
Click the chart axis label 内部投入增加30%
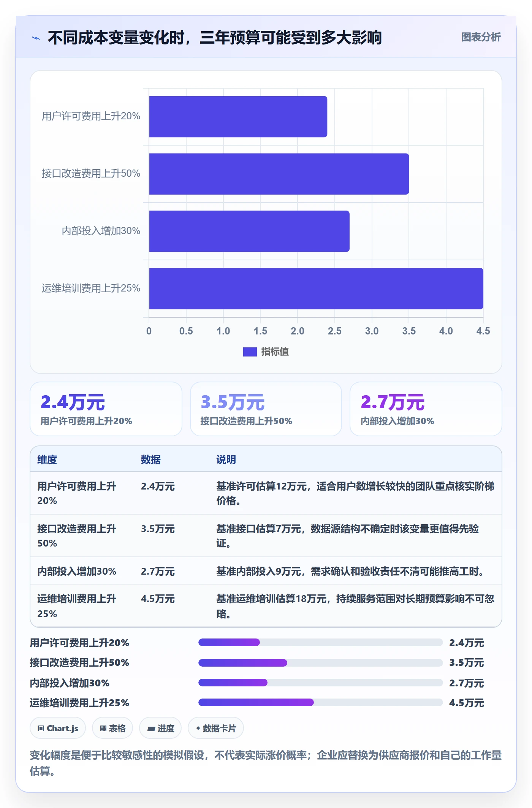click(x=101, y=231)
